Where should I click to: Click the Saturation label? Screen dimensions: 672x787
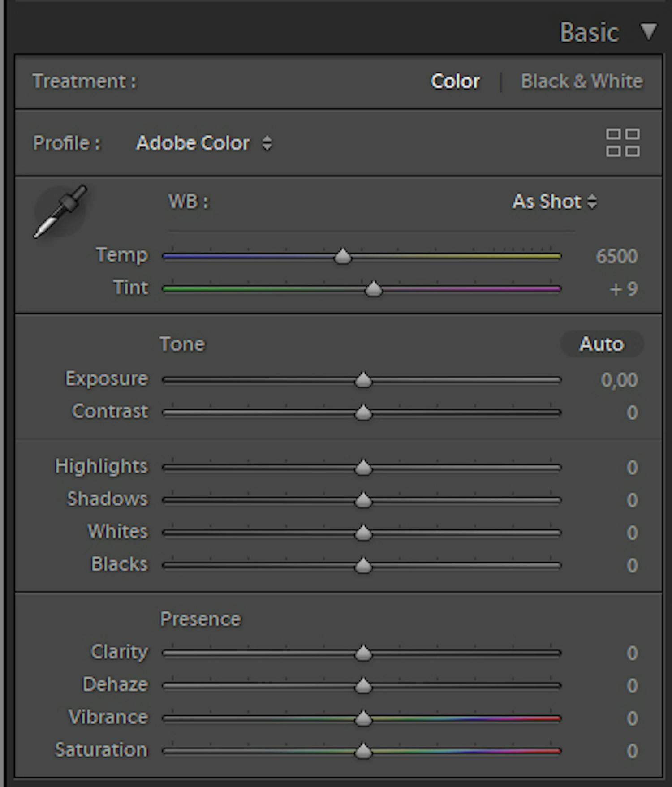(x=101, y=750)
